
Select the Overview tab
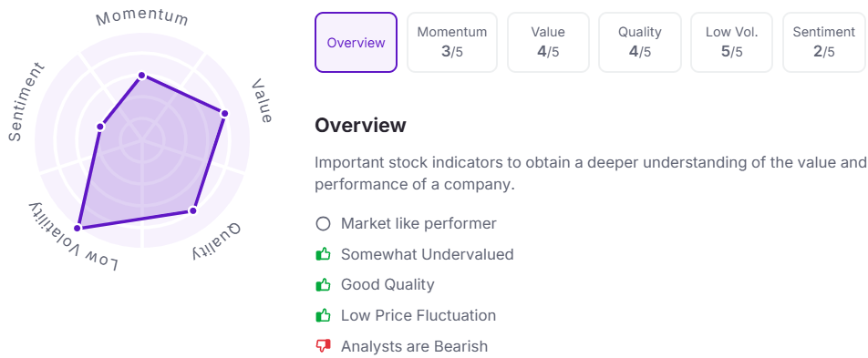(x=356, y=43)
